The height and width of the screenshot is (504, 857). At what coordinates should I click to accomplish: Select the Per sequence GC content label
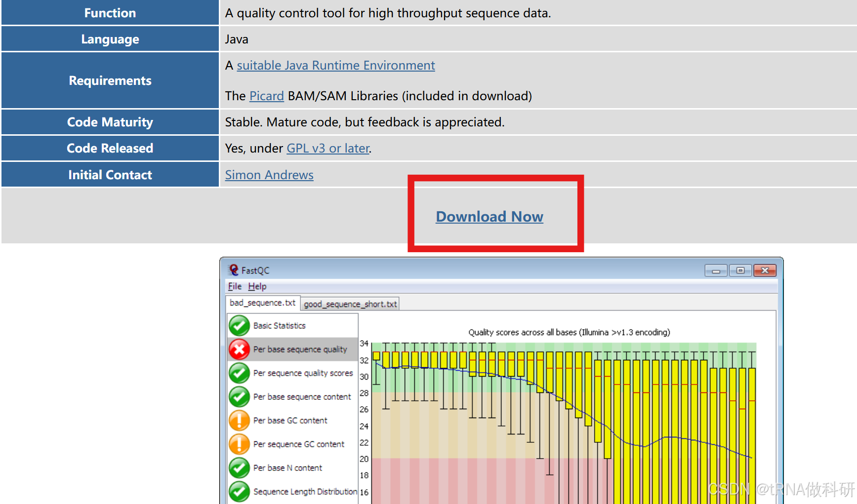click(x=298, y=444)
